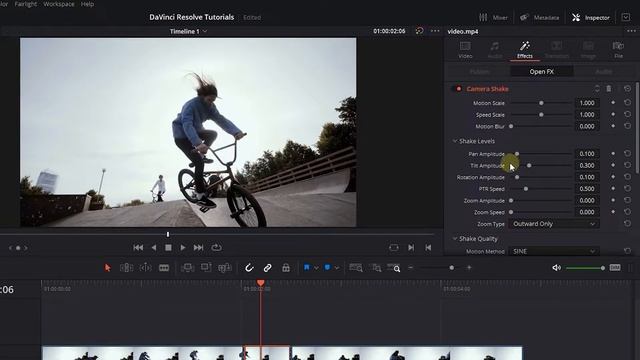
Task: Select the Dynamic Trim Mode tool
Action: tap(145, 268)
